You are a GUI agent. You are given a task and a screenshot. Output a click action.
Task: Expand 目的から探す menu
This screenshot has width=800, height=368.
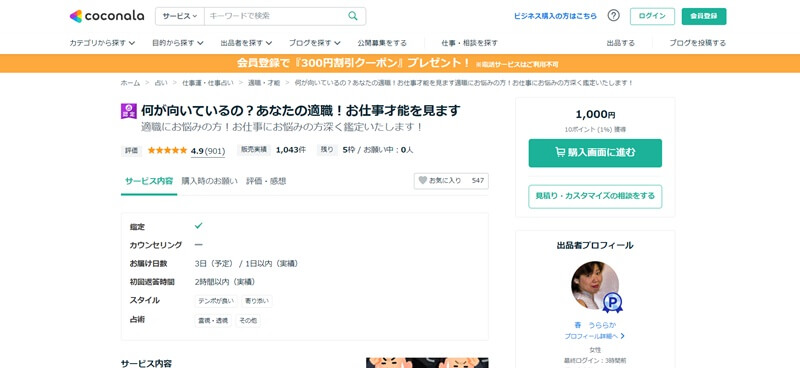click(x=178, y=43)
